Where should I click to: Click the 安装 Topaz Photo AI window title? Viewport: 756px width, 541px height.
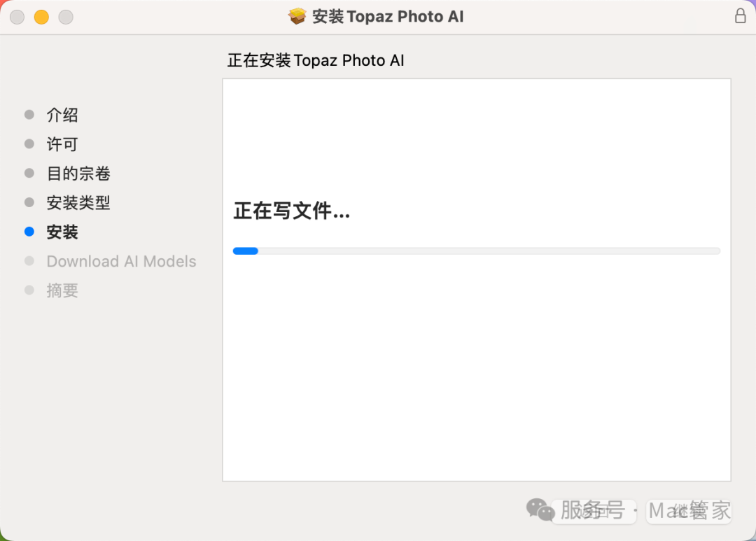pyautogui.click(x=388, y=17)
